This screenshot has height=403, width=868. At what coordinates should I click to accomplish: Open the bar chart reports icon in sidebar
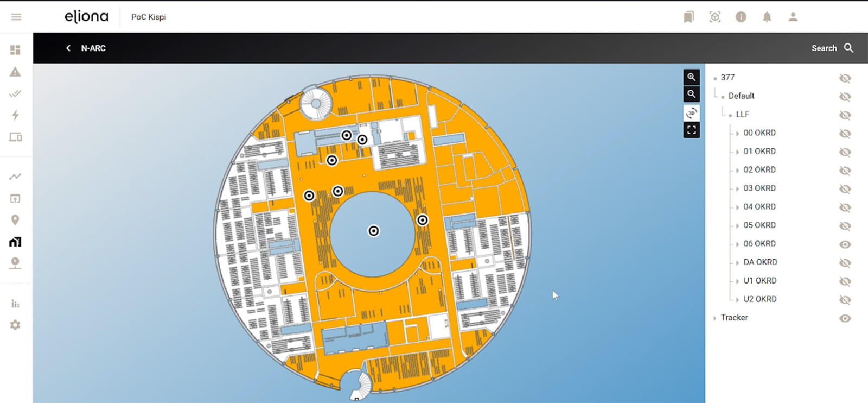tap(15, 304)
